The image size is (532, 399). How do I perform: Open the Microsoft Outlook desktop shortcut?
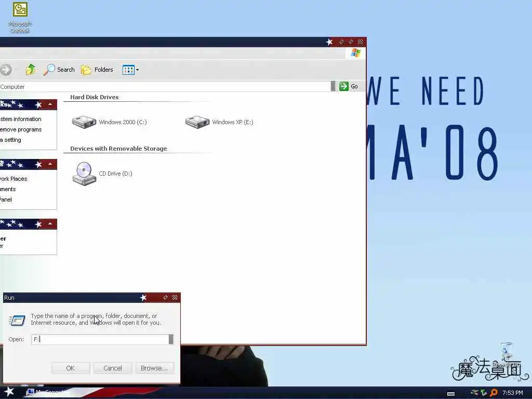(x=20, y=18)
